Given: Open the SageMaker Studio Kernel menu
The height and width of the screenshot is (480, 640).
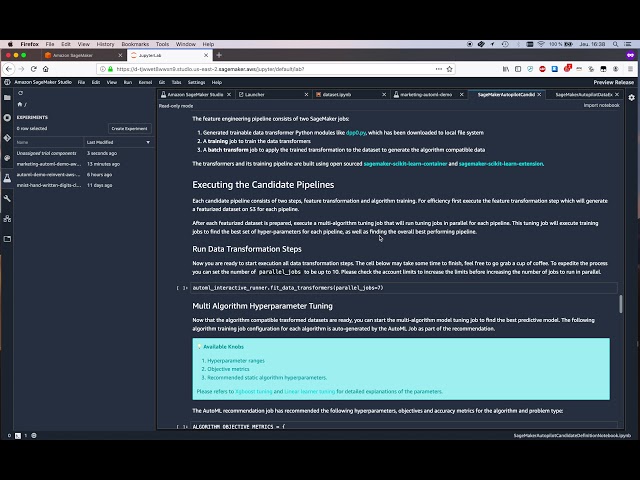Looking at the screenshot, I should tap(145, 82).
